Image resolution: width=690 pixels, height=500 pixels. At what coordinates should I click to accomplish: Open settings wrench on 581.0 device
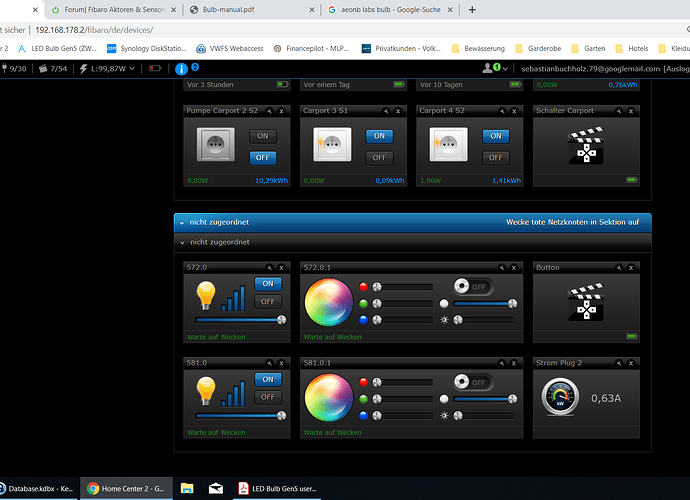[269, 363]
